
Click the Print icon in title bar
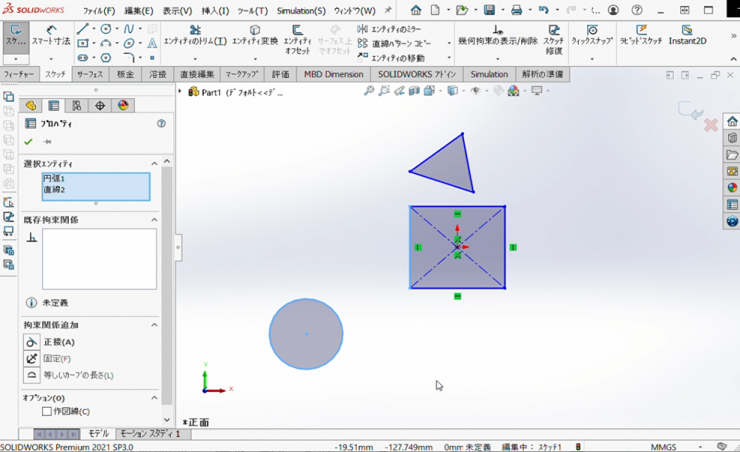tap(516, 10)
